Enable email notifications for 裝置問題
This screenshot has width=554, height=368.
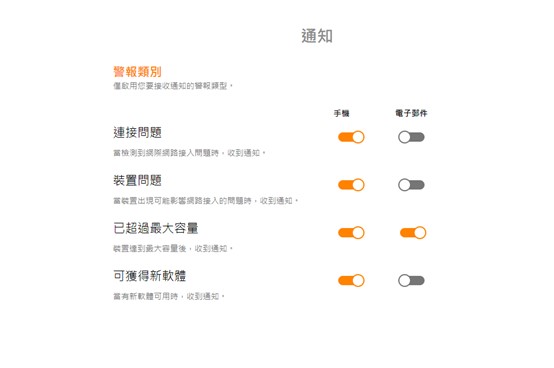click(x=411, y=185)
